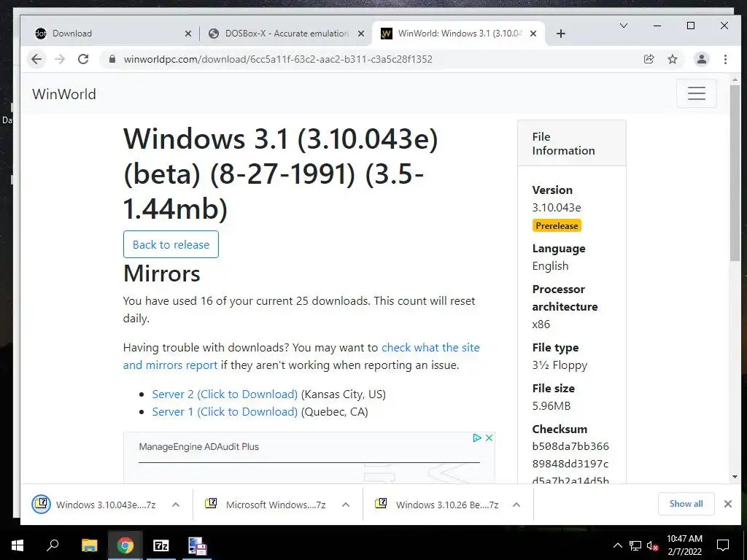
Task: Bookmark this page with the star icon
Action: 672,59
